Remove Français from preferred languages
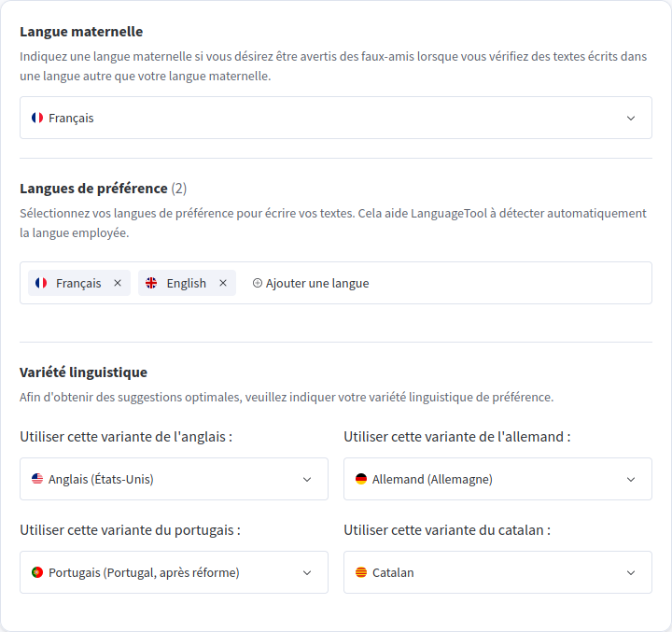The height and width of the screenshot is (632, 672). coord(118,283)
